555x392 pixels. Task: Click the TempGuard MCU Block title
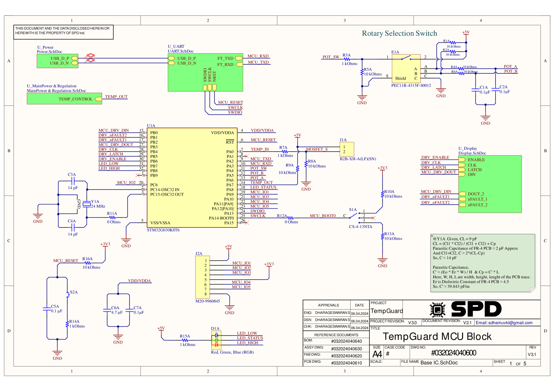pos(437,337)
